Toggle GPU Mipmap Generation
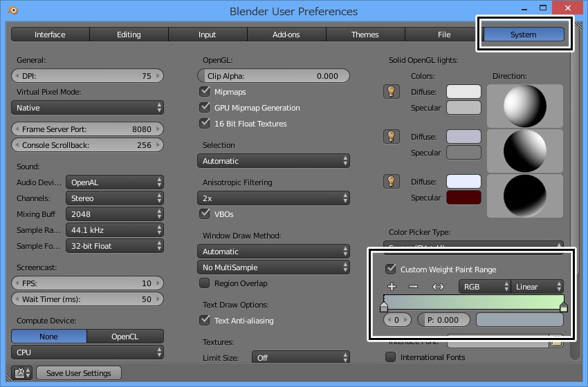The width and height of the screenshot is (588, 387). click(x=205, y=108)
